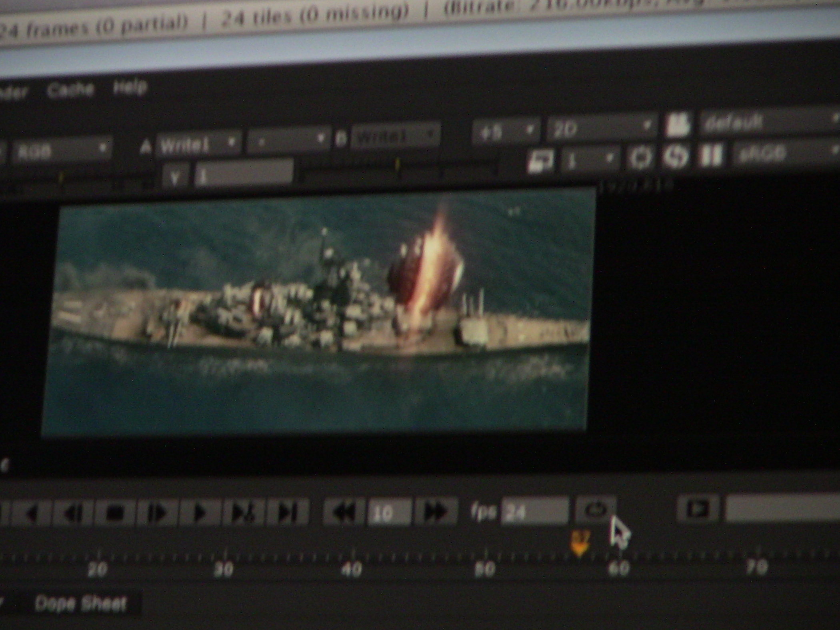Open the Help menu
This screenshot has height=630, width=840.
point(130,87)
